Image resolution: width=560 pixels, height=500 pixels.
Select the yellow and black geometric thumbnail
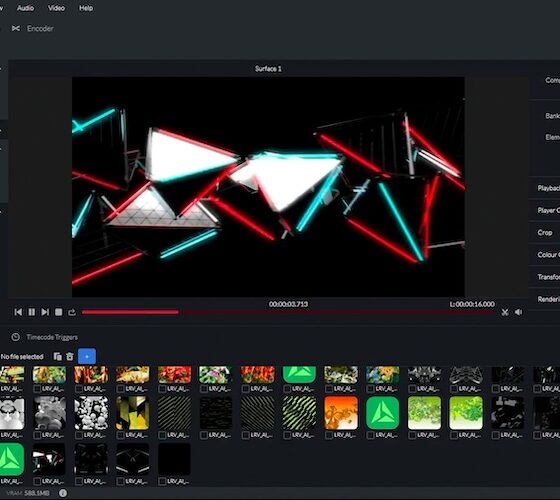132,412
